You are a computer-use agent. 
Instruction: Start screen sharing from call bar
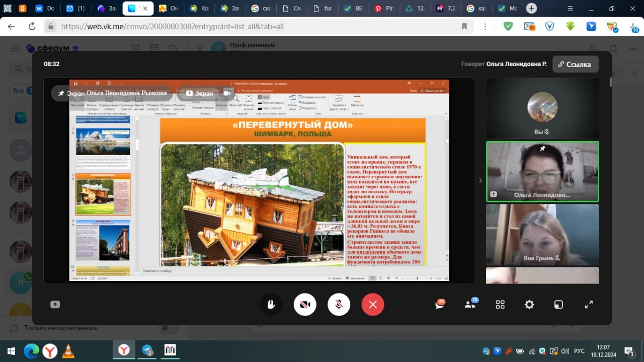(55, 305)
